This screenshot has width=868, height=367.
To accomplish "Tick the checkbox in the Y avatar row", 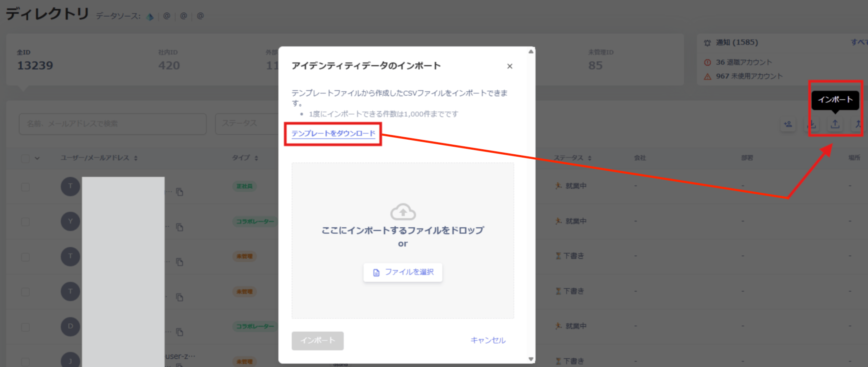I will click(x=25, y=222).
